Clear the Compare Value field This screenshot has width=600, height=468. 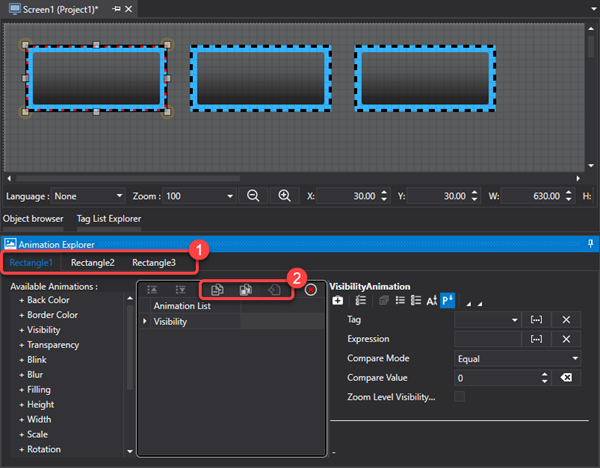[566, 378]
